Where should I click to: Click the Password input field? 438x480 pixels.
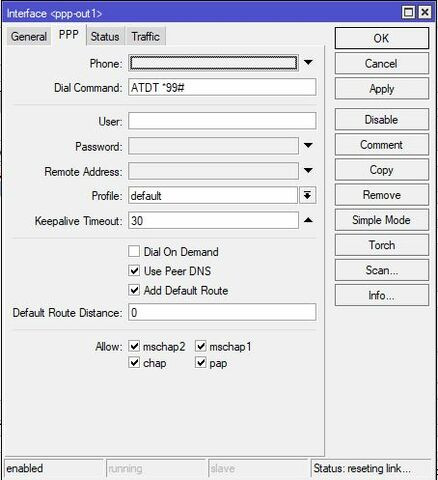pyautogui.click(x=213, y=146)
